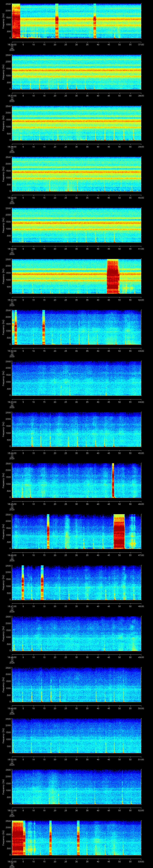This screenshot has width=153, height=868.
Task: Click the "18:50:00" time label
Action: click(x=12, y=760)
